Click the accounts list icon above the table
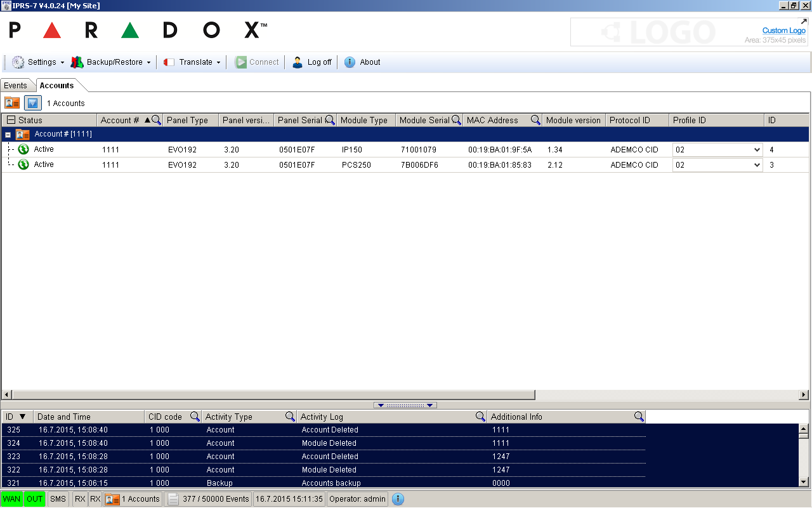812x508 pixels. tap(12, 103)
